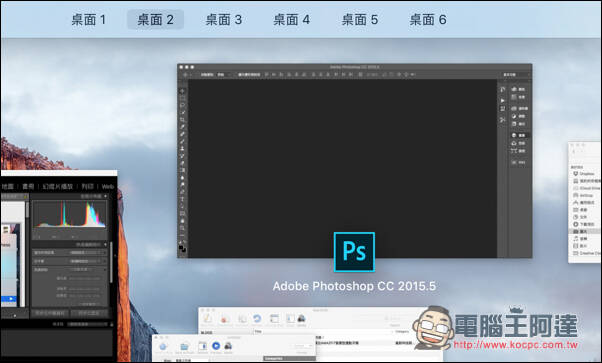Click the blue play icon in bottom-left window
This screenshot has height=363, width=602.
[x=216, y=346]
